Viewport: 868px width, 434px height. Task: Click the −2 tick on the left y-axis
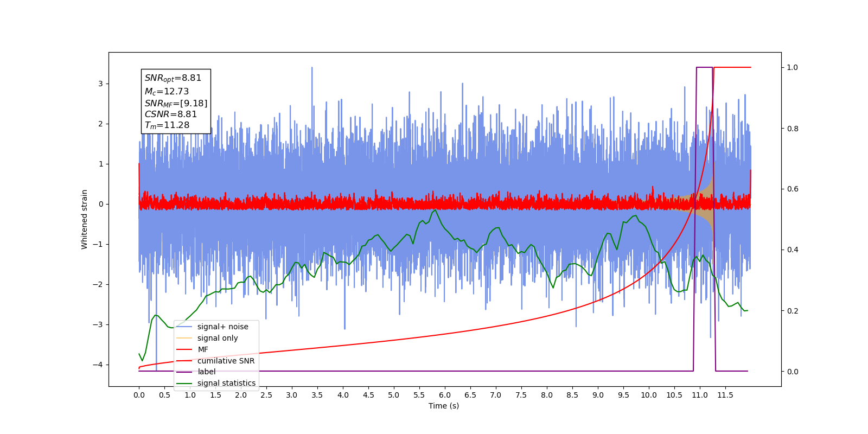pos(97,284)
